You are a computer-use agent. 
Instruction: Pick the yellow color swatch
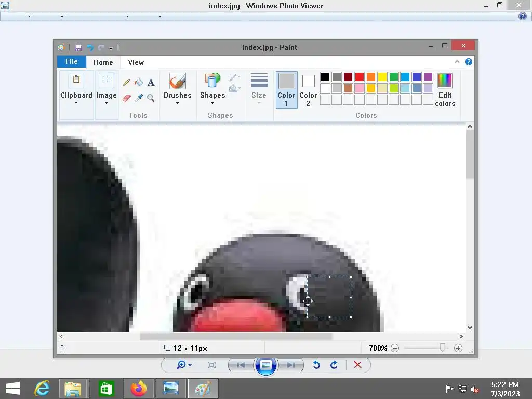point(382,77)
